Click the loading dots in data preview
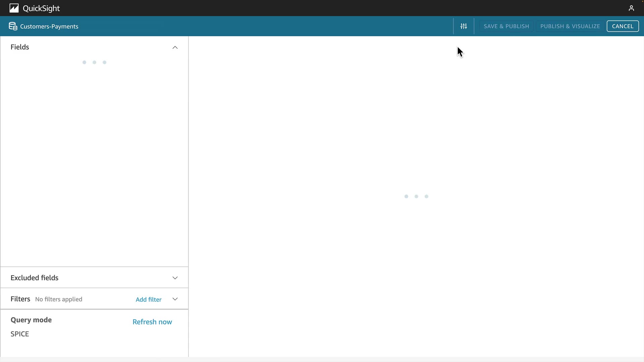The width and height of the screenshot is (644, 362). pos(416,196)
